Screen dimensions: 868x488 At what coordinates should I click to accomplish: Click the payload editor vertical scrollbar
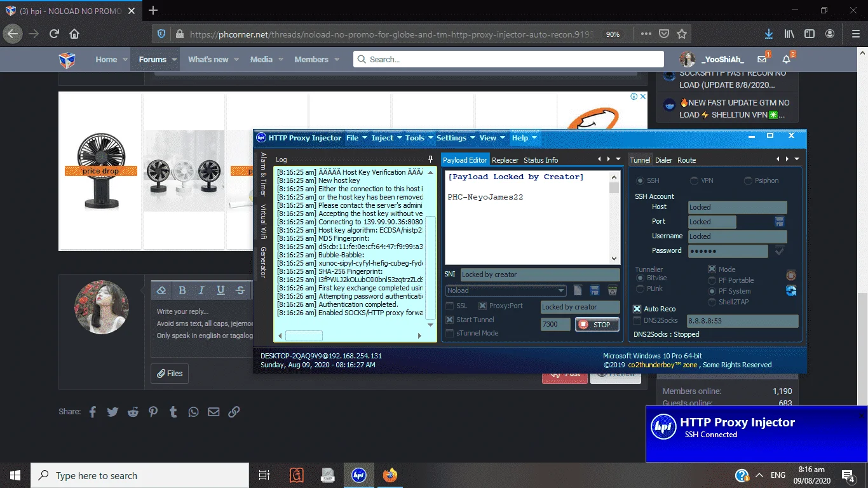[614, 217]
